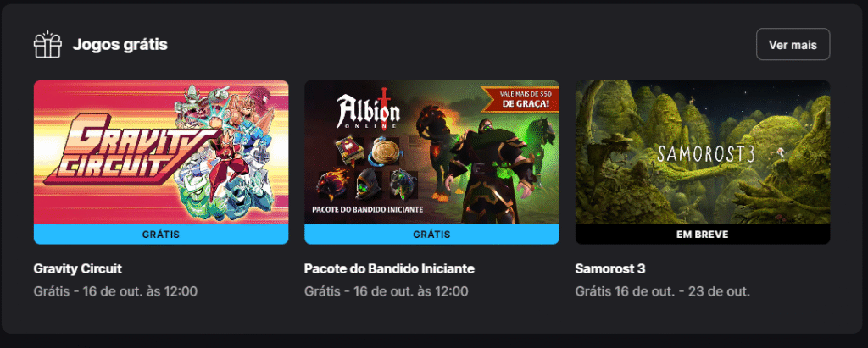868x348 pixels.
Task: Click the SAMOROST3 logo text
Action: (x=706, y=154)
